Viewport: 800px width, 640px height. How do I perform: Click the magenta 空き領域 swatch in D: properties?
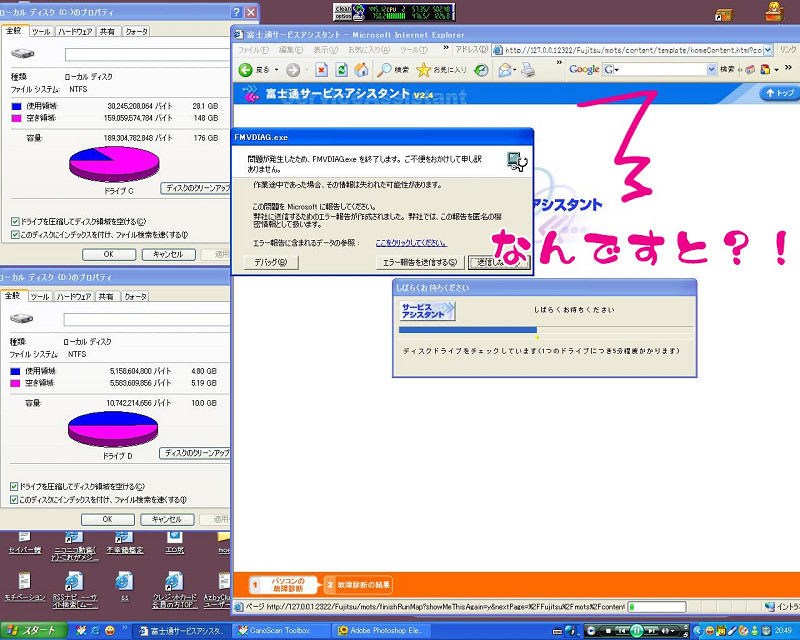(15, 383)
